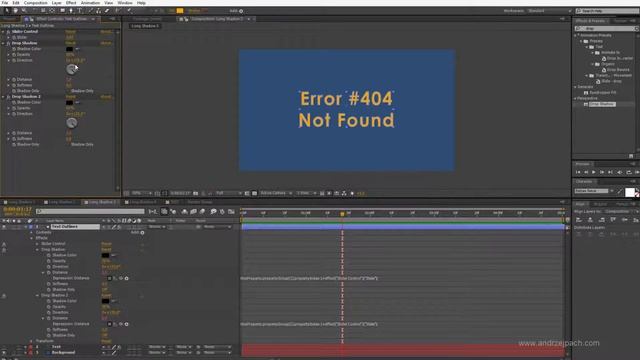Collapse Drop Shadow 2 in Effect Controls
This screenshot has height=360, width=640.
[x=3, y=97]
